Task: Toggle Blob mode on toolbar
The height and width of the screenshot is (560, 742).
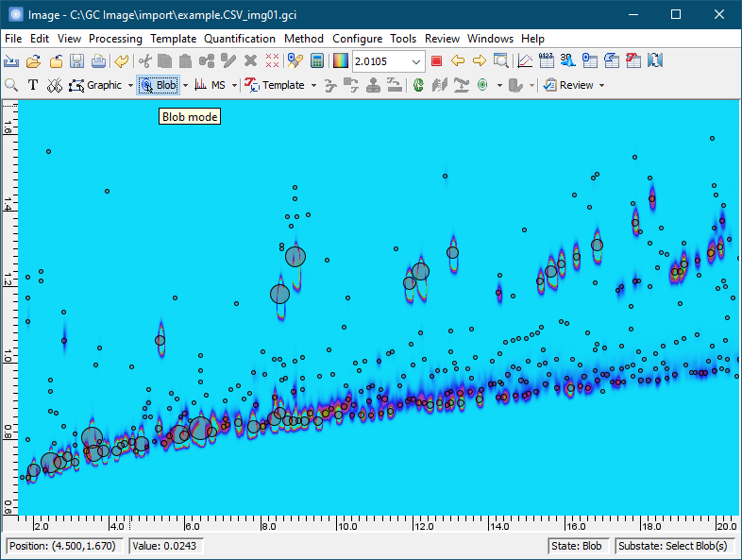Action: point(158,85)
